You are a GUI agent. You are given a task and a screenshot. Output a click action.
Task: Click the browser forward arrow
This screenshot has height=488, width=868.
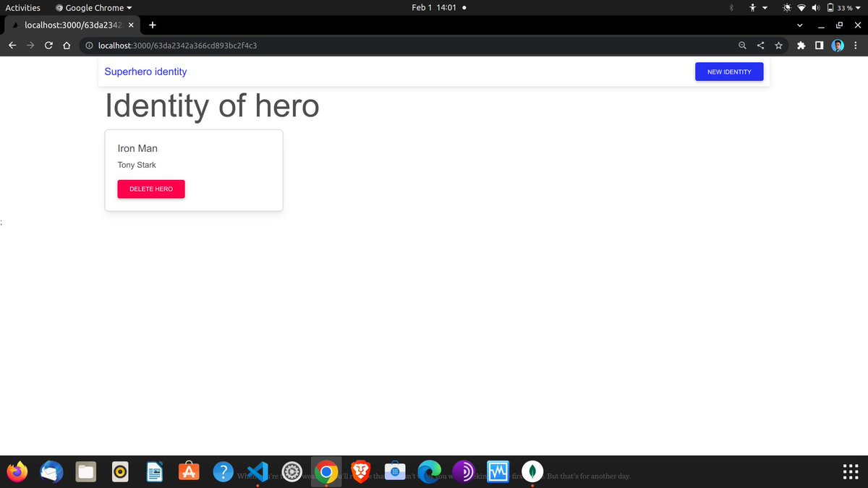pos(30,46)
